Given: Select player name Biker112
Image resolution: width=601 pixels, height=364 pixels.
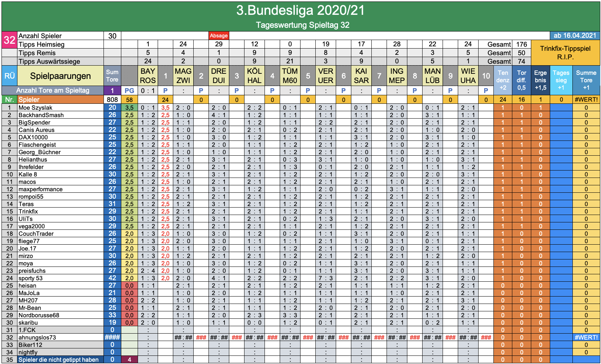Looking at the screenshot, I should click(30, 345).
